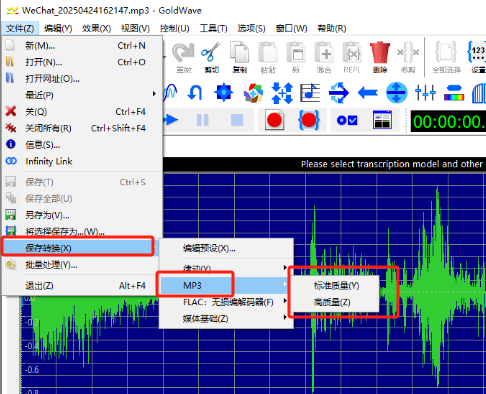Select 标准质量(Y) MP3 preset
Screen dimensions: 486x394
[x=336, y=286]
